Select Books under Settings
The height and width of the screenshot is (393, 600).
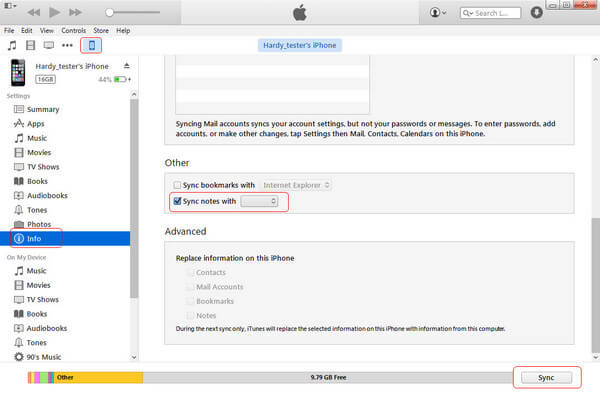coord(65,181)
